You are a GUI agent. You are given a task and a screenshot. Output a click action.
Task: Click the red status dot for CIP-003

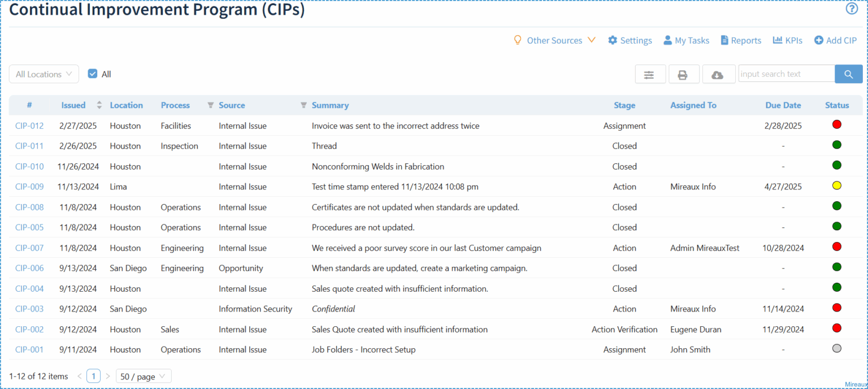837,308
